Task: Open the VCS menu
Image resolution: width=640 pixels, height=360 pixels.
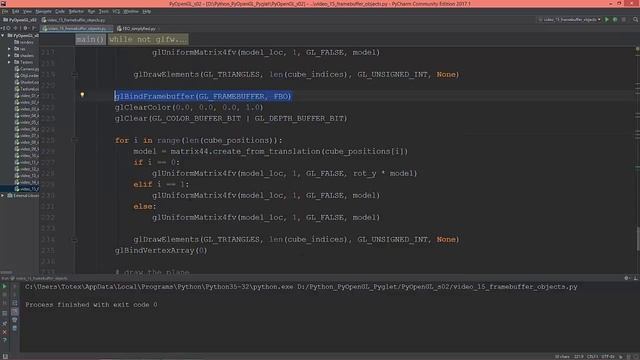Action: coord(116,11)
